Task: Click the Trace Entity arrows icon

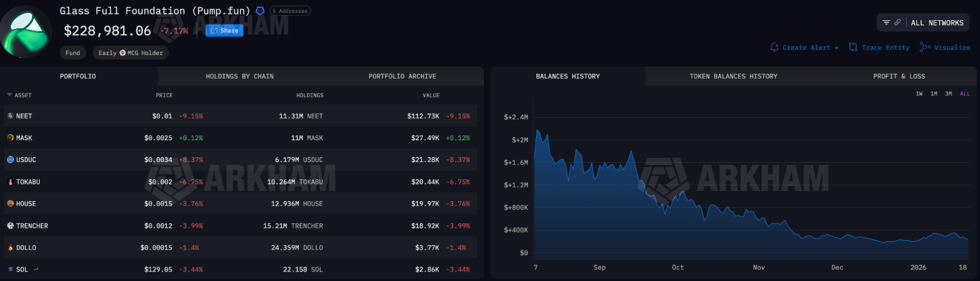Action: [853, 47]
